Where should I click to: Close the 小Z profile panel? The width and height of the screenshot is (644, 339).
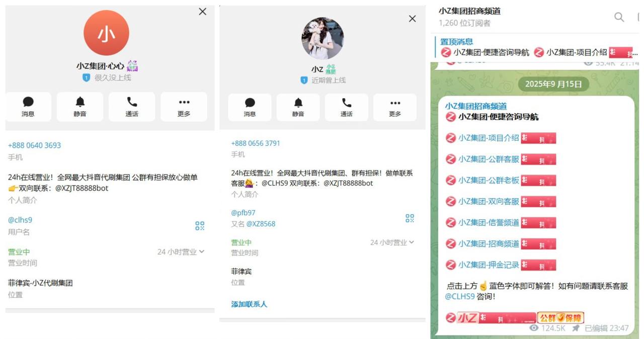[x=413, y=19]
